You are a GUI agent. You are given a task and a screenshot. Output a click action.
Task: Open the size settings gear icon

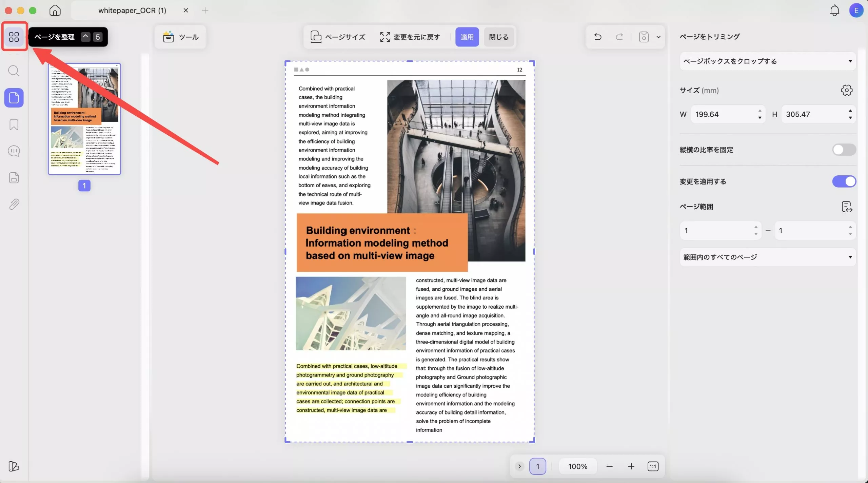coord(846,90)
